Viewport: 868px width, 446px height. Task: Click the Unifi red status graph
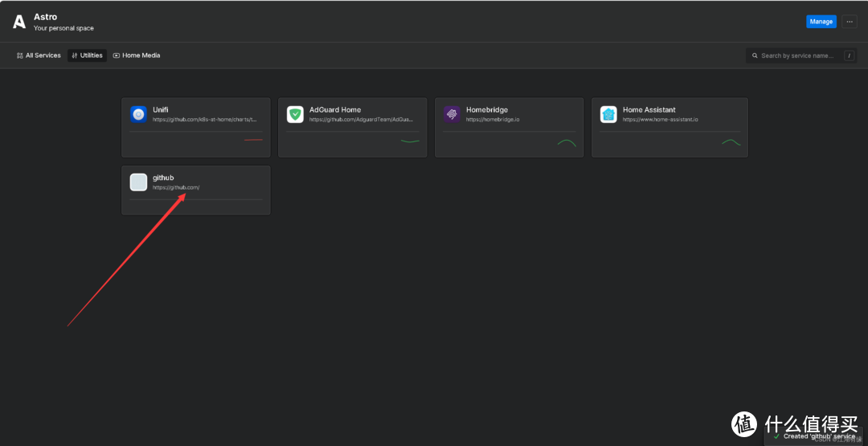(253, 140)
